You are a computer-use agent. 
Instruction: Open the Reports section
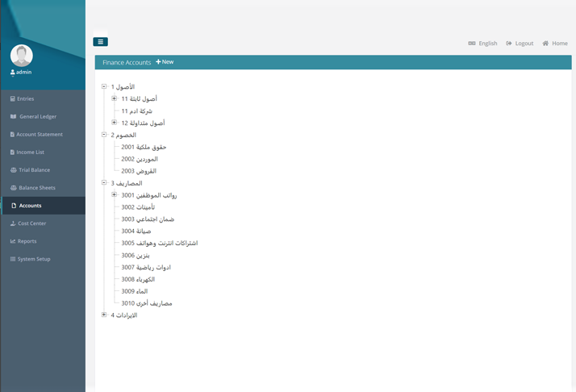tap(43, 241)
